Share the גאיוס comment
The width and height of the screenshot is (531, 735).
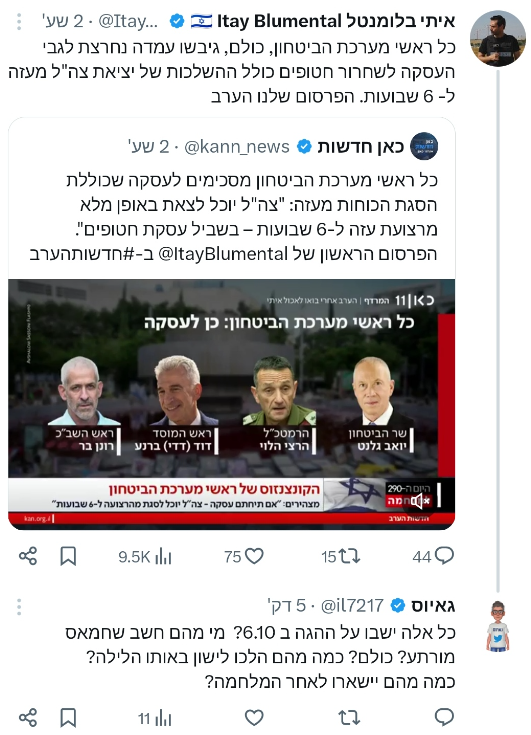28,717
